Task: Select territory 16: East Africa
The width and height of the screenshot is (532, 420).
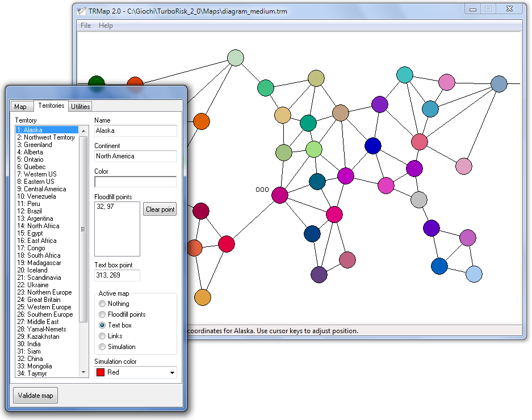Action: 47,241
